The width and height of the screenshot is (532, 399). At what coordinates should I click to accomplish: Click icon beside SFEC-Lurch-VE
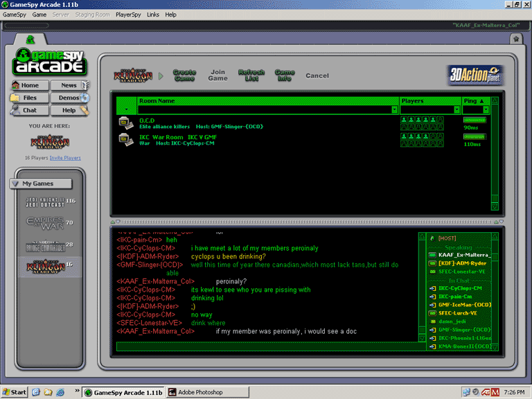click(432, 313)
